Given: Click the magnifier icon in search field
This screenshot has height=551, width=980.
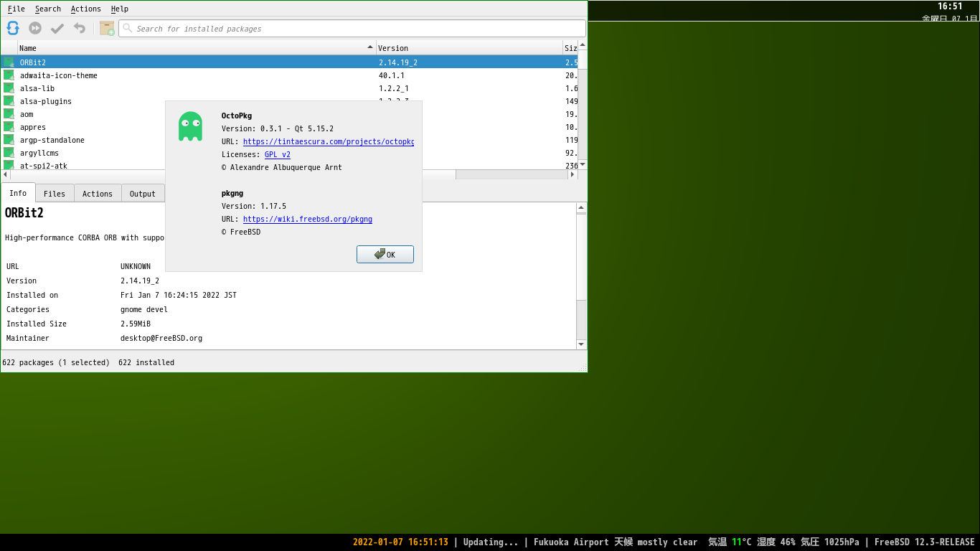Looking at the screenshot, I should point(128,29).
